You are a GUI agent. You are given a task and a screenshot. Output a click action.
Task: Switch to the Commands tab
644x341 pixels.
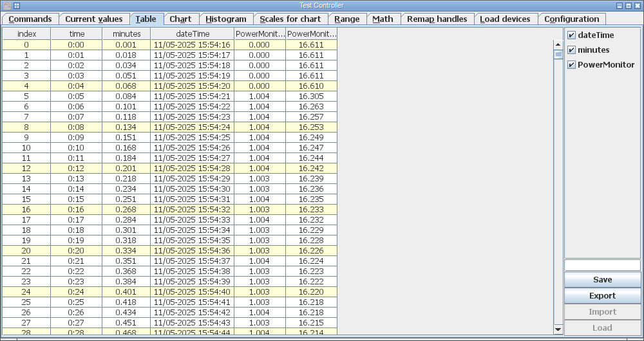tap(30, 19)
